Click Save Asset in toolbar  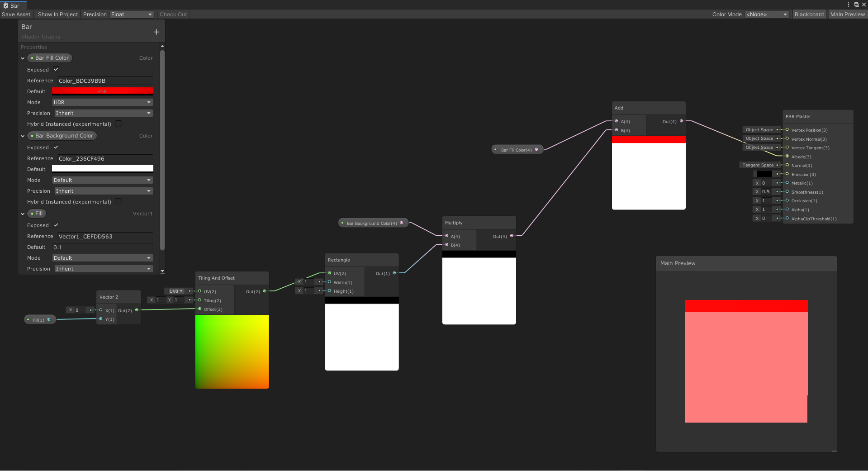16,14
